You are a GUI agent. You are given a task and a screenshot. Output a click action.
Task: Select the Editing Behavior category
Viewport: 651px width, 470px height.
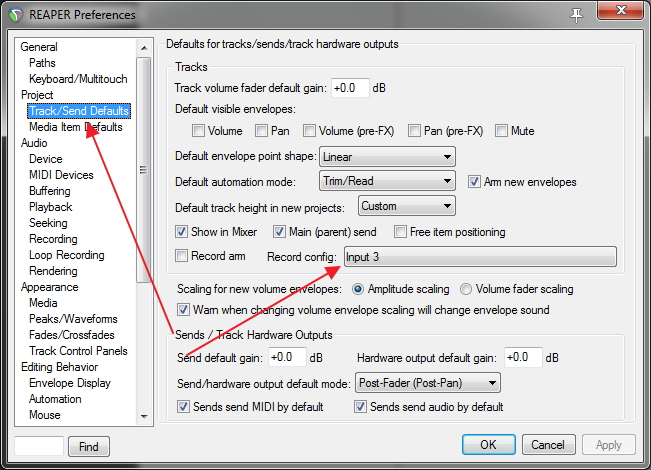coord(59,367)
